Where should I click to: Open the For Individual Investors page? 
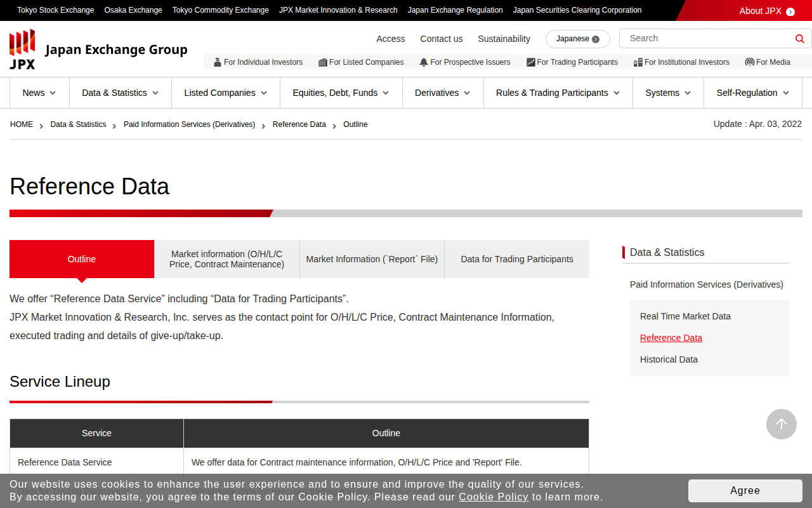click(x=258, y=62)
